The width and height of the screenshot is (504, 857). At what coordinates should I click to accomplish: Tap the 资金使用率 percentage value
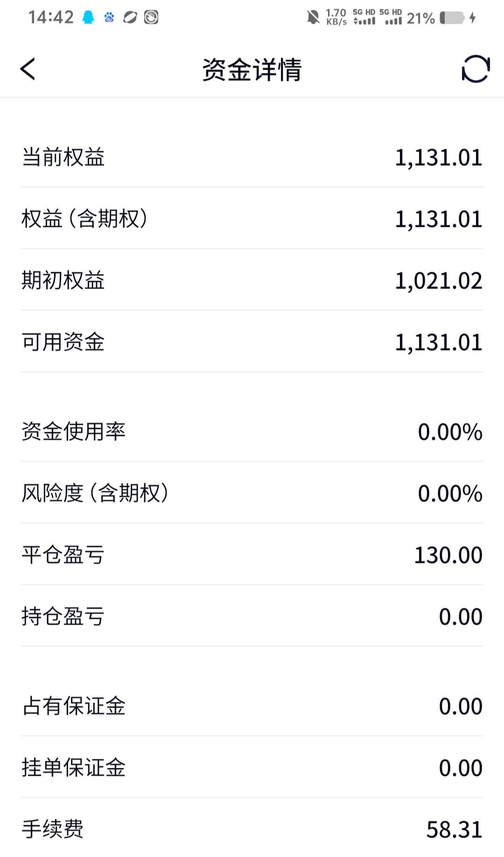tap(450, 432)
